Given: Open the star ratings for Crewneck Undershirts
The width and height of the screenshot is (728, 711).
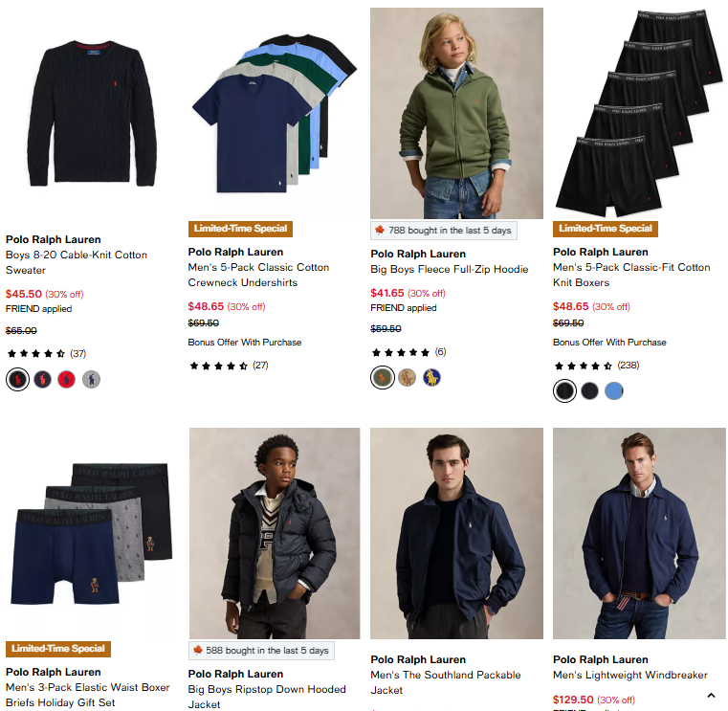Looking at the screenshot, I should [219, 366].
